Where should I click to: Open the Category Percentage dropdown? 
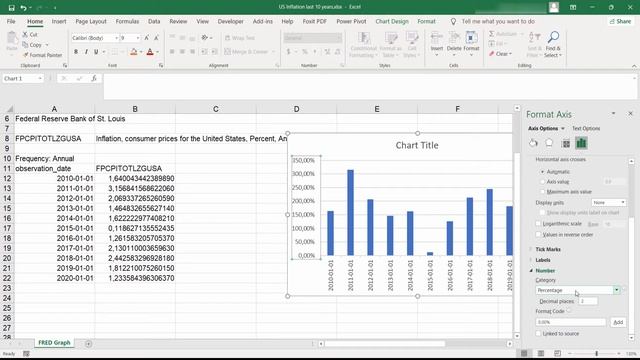(x=616, y=290)
